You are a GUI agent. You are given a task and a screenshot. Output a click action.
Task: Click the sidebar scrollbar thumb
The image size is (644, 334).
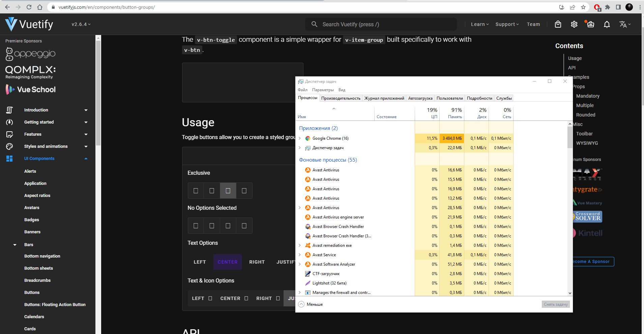98,93
